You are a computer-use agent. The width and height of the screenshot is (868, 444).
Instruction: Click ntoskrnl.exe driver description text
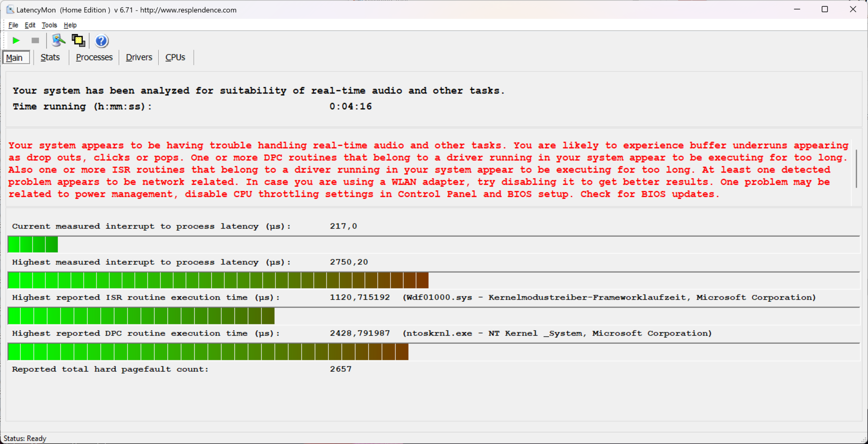pyautogui.click(x=557, y=333)
